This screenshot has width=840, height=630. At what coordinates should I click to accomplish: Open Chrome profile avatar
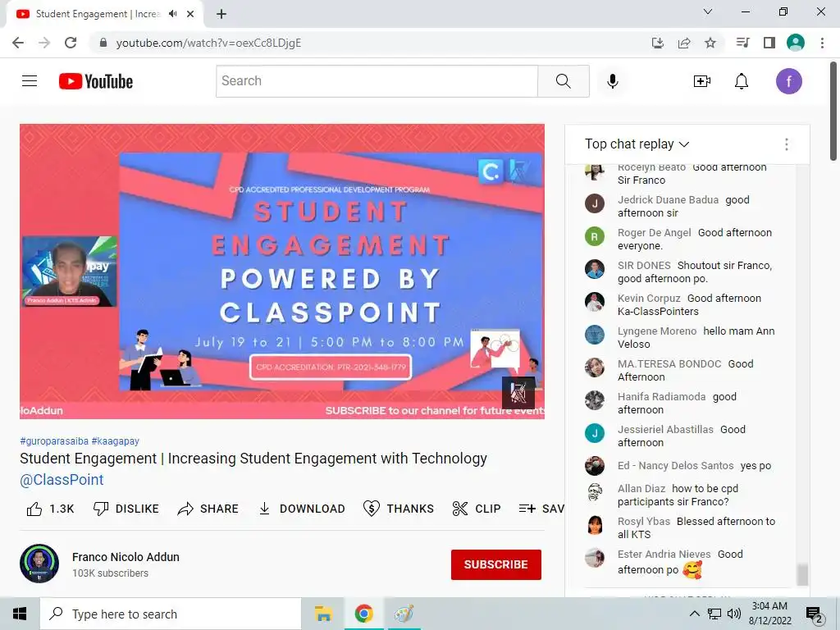(796, 43)
